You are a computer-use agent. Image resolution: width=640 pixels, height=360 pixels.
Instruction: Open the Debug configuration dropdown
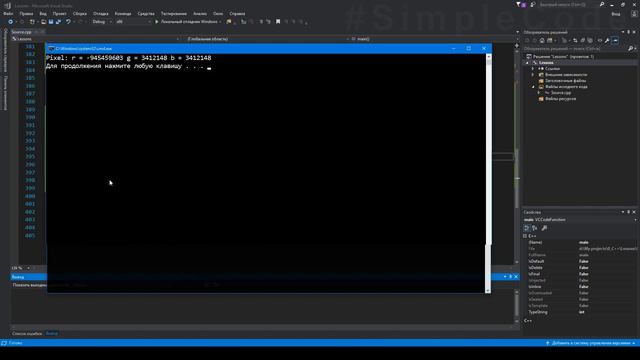click(x=102, y=22)
